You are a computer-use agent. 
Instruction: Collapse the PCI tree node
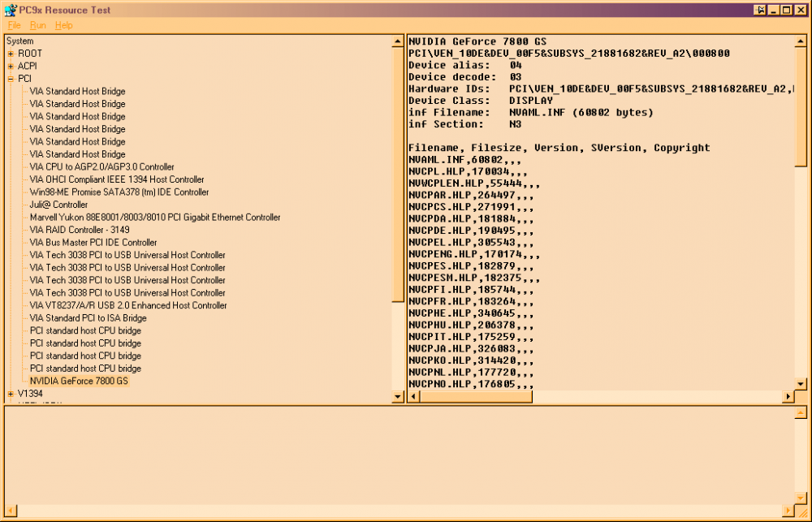pos(11,79)
